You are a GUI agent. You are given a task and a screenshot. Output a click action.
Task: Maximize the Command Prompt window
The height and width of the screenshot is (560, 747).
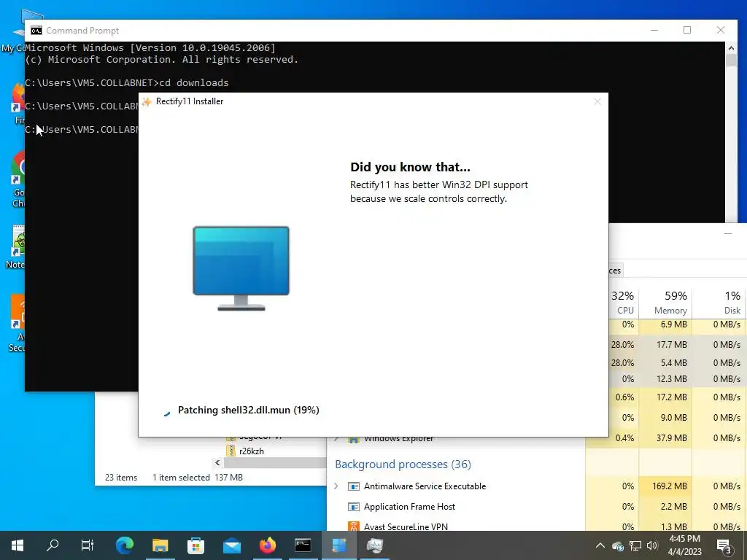click(x=687, y=30)
